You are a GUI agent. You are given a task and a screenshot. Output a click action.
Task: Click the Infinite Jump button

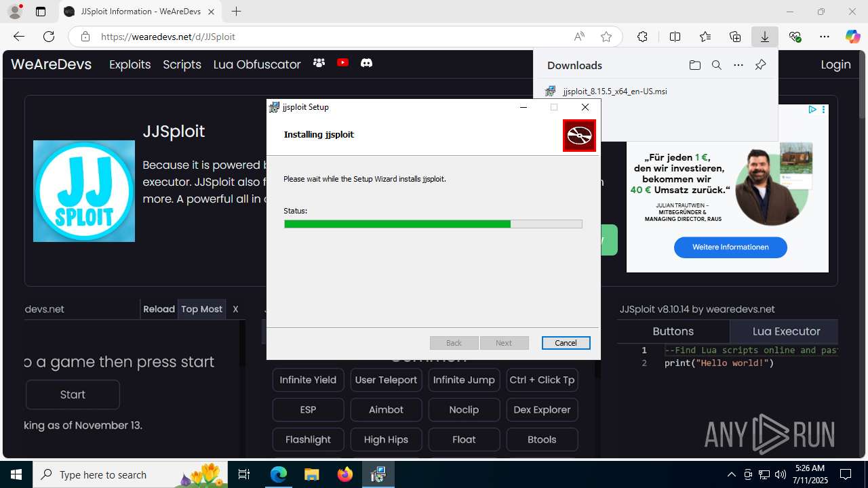(464, 380)
